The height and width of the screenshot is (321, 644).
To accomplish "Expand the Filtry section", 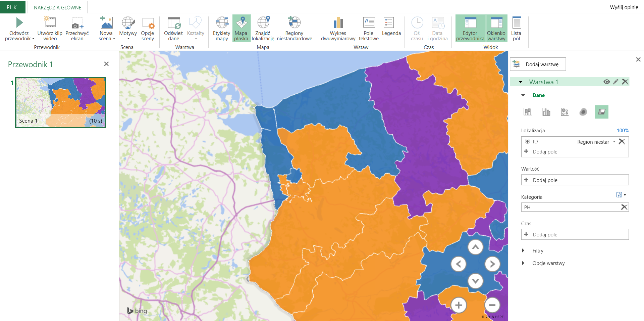I will 523,251.
